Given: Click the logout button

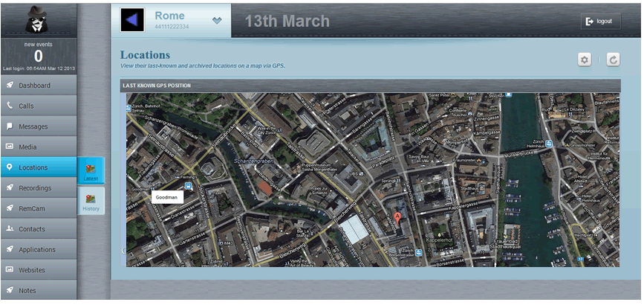Looking at the screenshot, I should pos(599,22).
